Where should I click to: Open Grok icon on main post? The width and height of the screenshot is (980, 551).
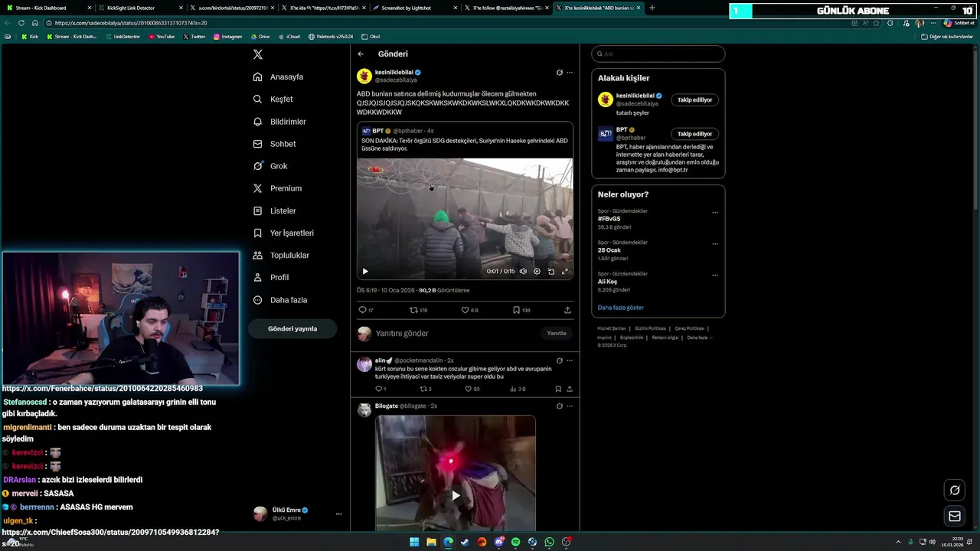559,73
